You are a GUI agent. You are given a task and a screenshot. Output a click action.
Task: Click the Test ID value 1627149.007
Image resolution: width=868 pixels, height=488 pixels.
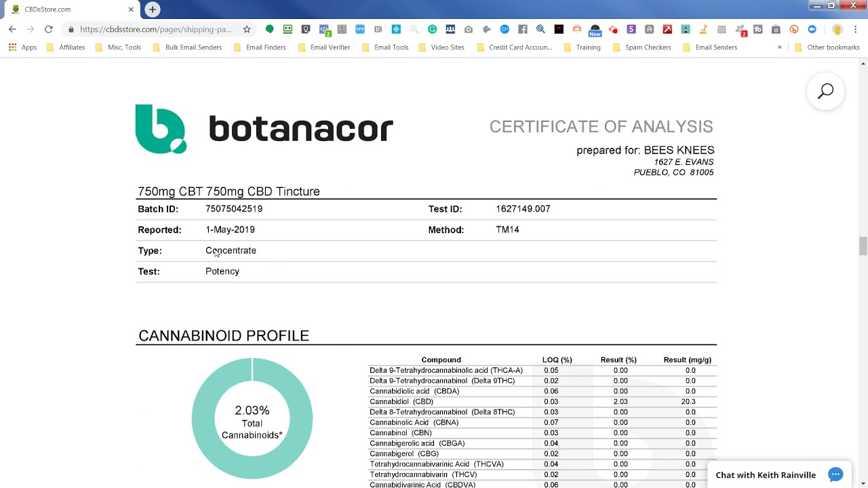[x=523, y=209]
